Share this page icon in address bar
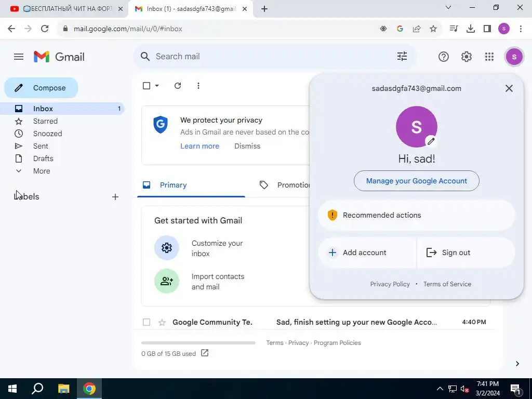Screen dimensions: 532x399 point(417,29)
